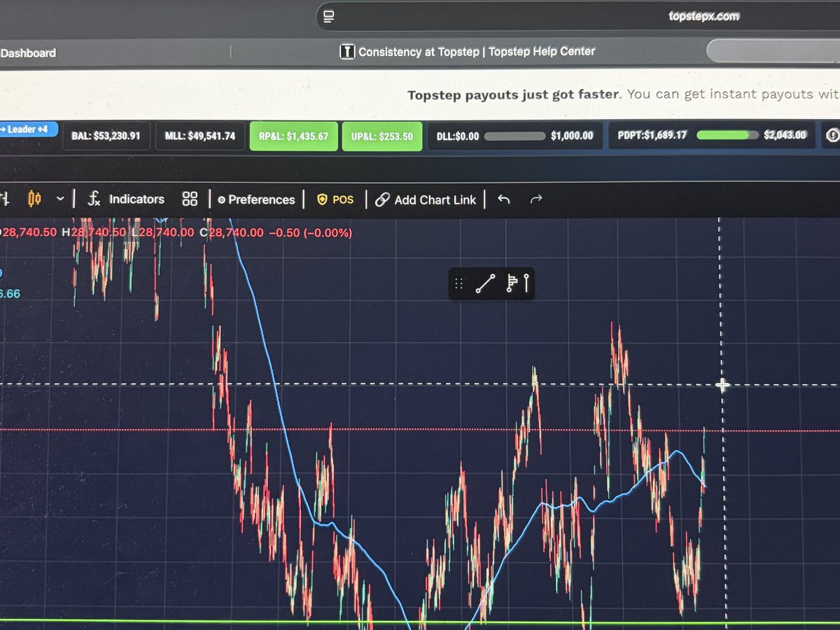Click the C28,740.00 close value
This screenshot has height=630, width=840.
[x=232, y=232]
